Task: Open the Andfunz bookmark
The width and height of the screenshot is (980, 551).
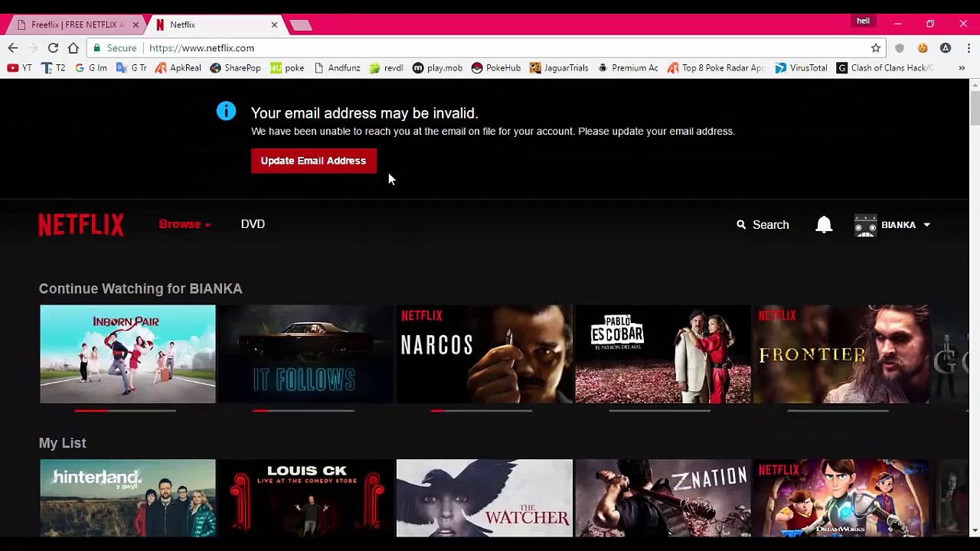Action: [x=337, y=68]
